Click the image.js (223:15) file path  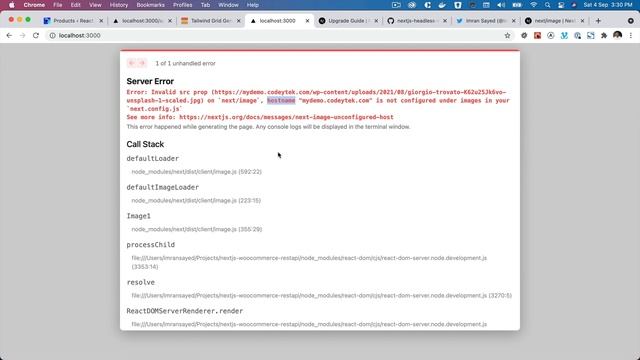(196, 200)
